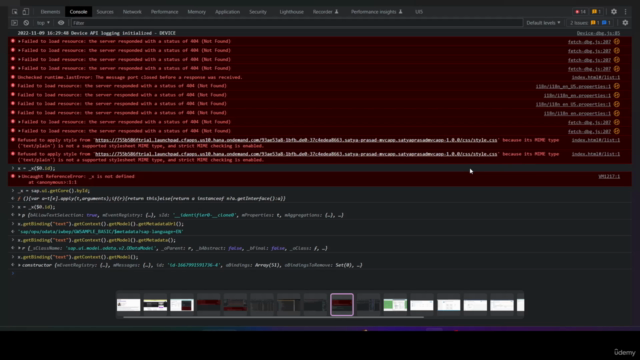Click the empty console prompt line
Image resolution: width=640 pixels, height=360 pixels.
pos(320,273)
